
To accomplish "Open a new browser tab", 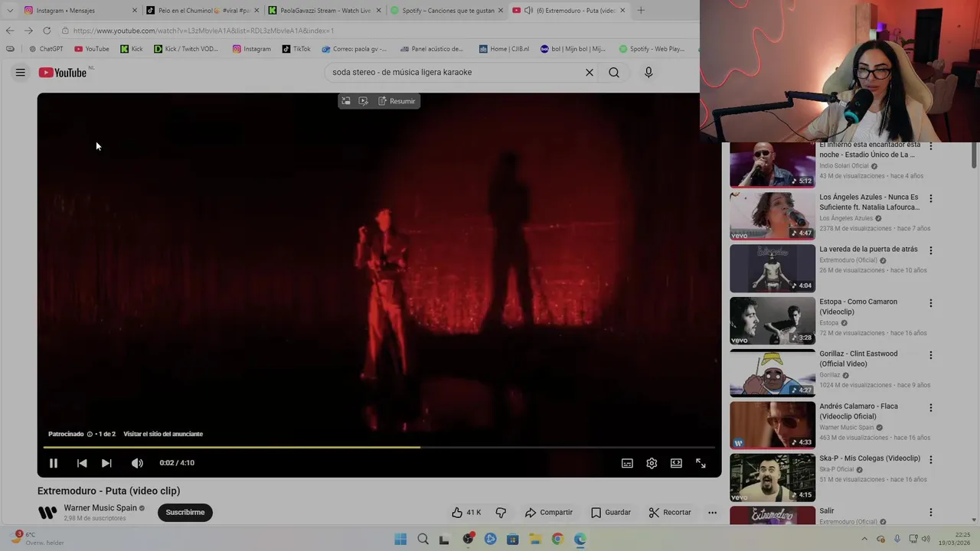I will pos(641,11).
